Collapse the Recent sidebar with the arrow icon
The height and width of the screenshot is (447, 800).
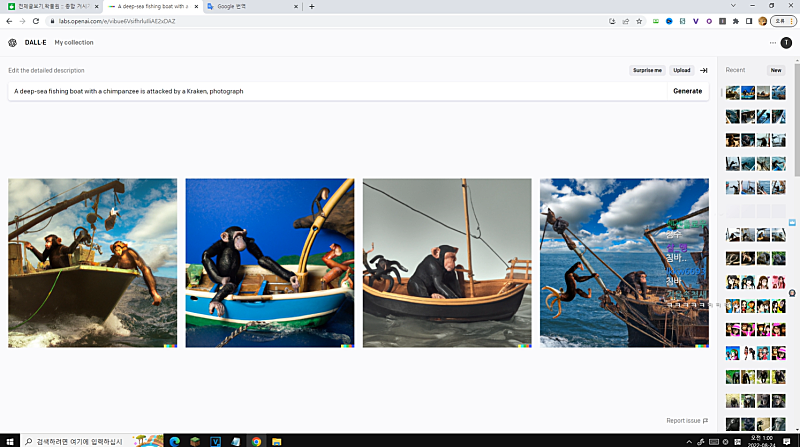click(x=704, y=70)
